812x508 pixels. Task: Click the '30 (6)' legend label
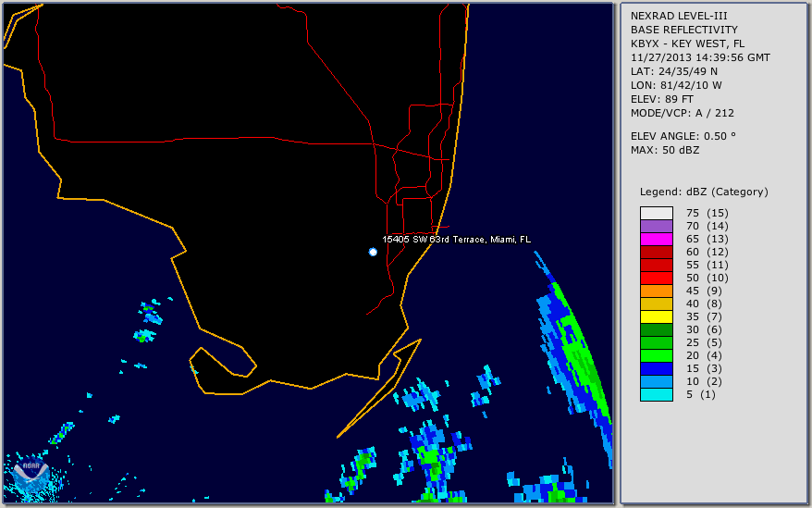point(705,329)
